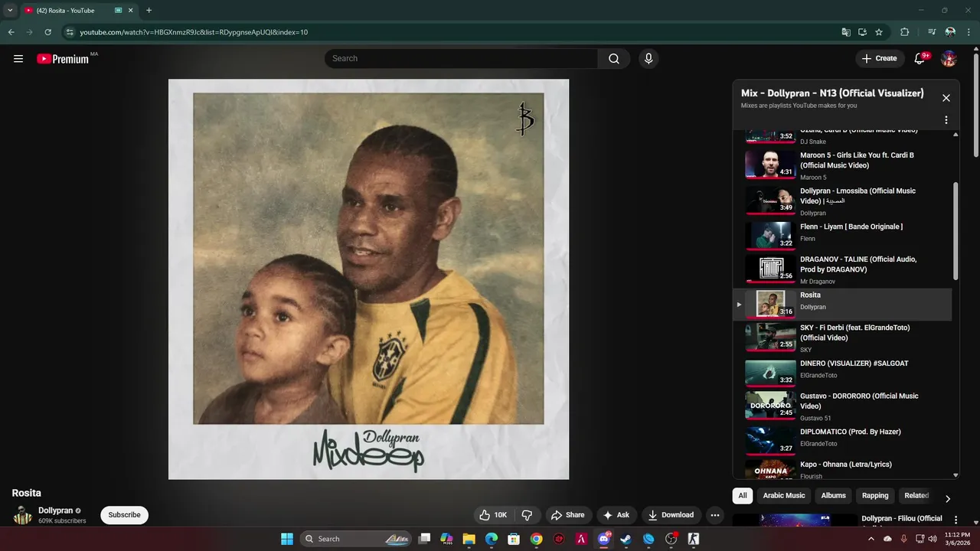Open YouTube account avatar menu
Viewport: 980px width, 551px height.
click(x=949, y=58)
